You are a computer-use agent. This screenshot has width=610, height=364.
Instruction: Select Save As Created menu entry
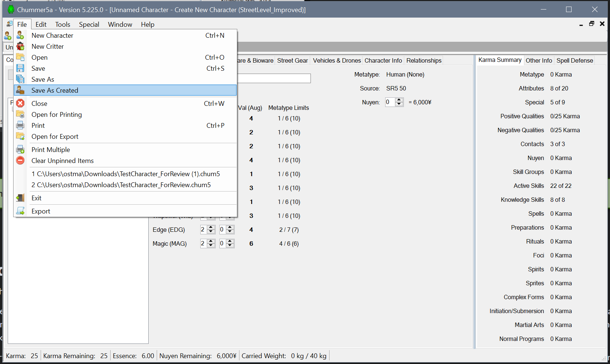[x=125, y=90]
